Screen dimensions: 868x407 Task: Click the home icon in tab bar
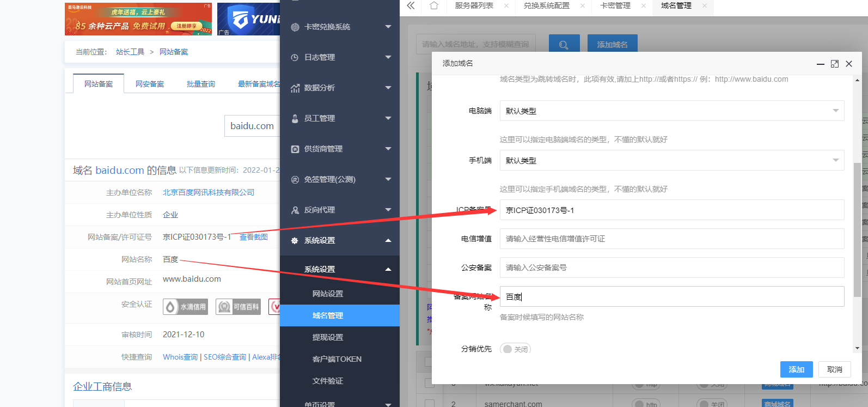click(434, 5)
